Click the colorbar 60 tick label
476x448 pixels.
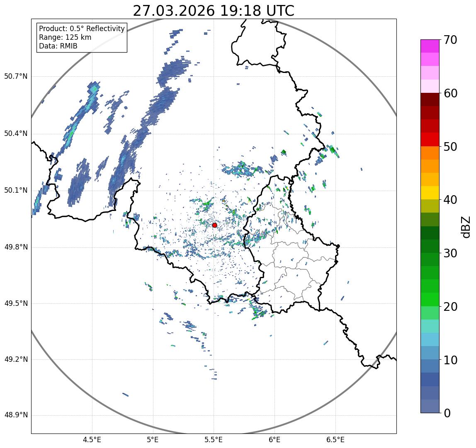tap(450, 93)
